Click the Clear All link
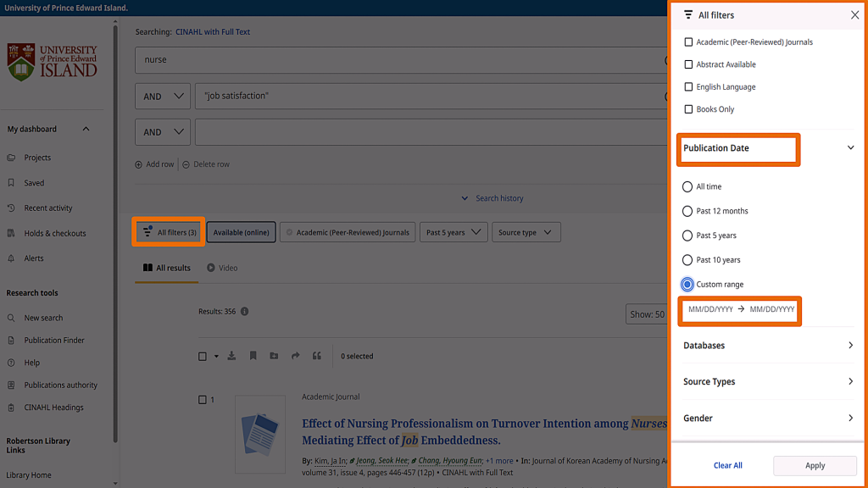868x488 pixels. tap(727, 465)
